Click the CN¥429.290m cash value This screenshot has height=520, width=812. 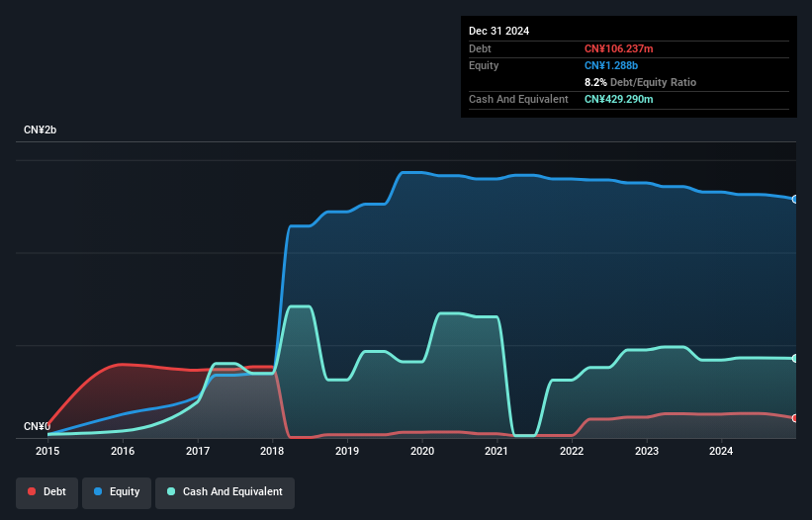[619, 99]
